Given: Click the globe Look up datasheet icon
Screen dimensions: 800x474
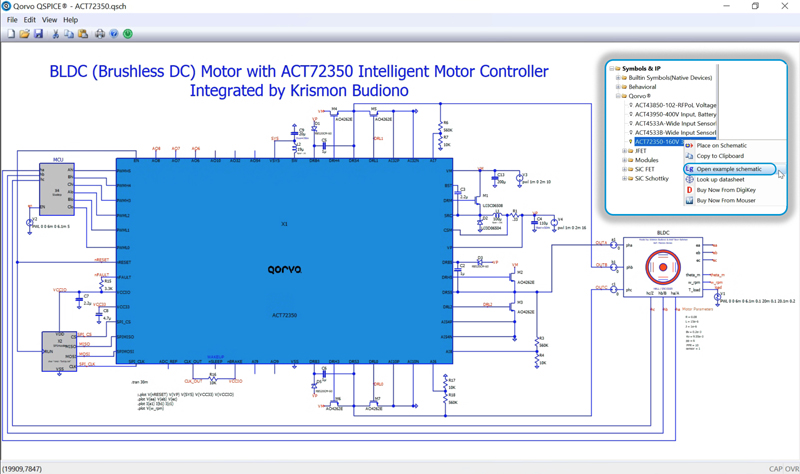Looking at the screenshot, I should click(x=689, y=180).
